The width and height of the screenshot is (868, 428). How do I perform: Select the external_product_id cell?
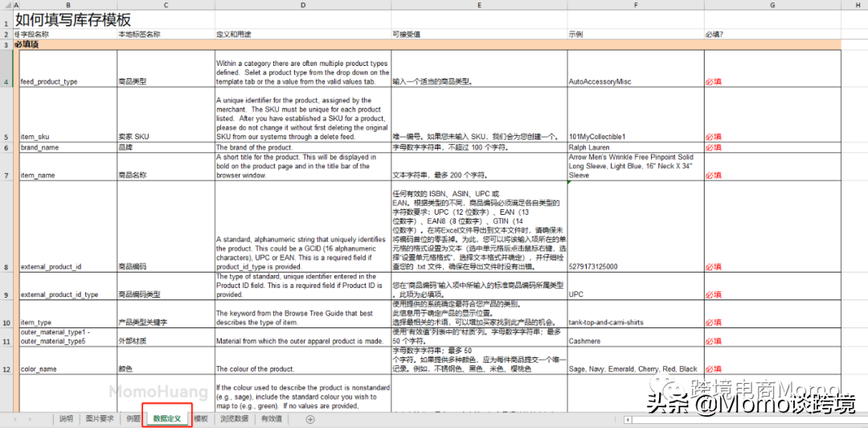pyautogui.click(x=68, y=226)
